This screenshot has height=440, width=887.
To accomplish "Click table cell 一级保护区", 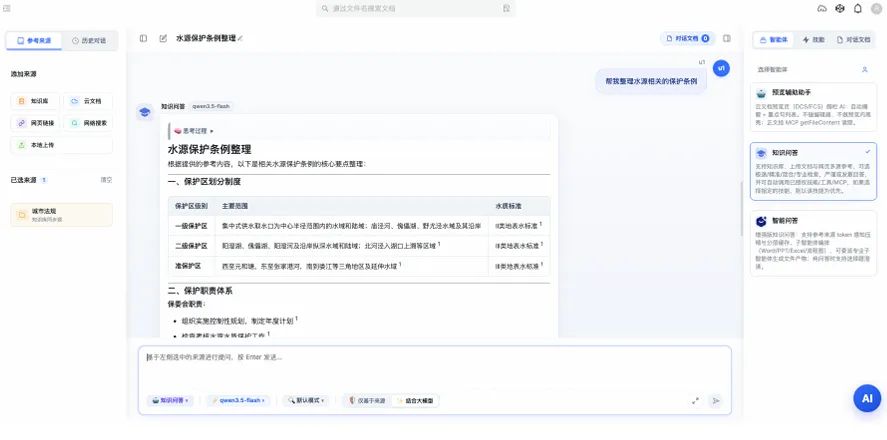I will (191, 226).
